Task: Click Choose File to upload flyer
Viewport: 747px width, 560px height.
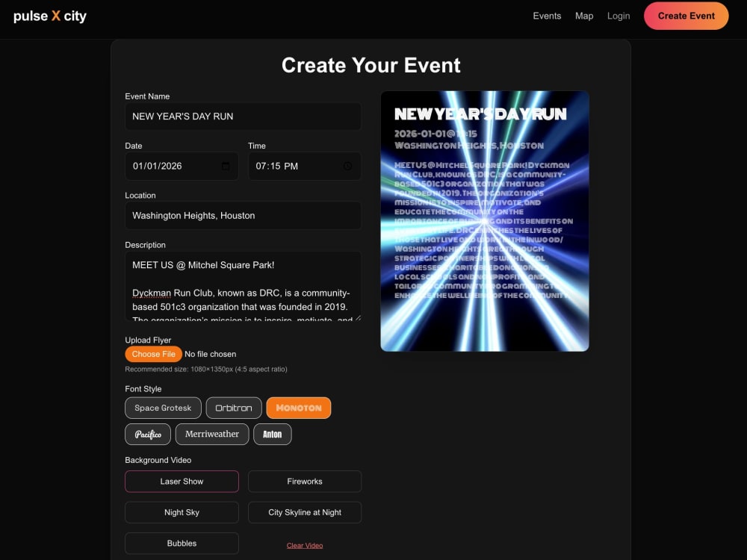Action: point(153,354)
